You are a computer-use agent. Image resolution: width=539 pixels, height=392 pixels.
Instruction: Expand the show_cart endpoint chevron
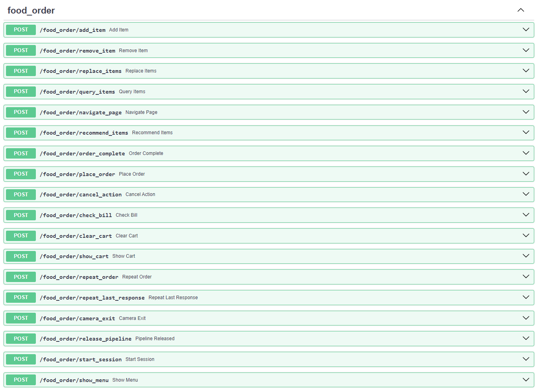pos(526,256)
